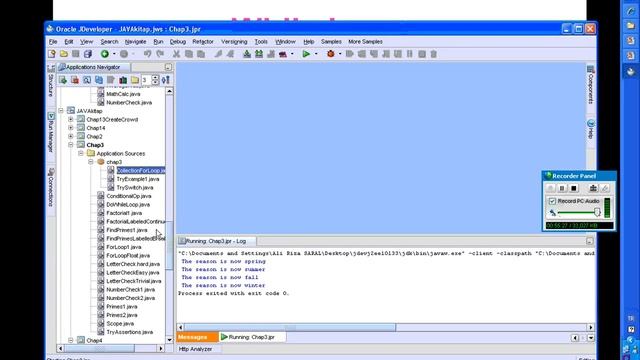Open the Versioning menu
Image resolution: width=640 pixels, height=360 pixels.
(234, 42)
